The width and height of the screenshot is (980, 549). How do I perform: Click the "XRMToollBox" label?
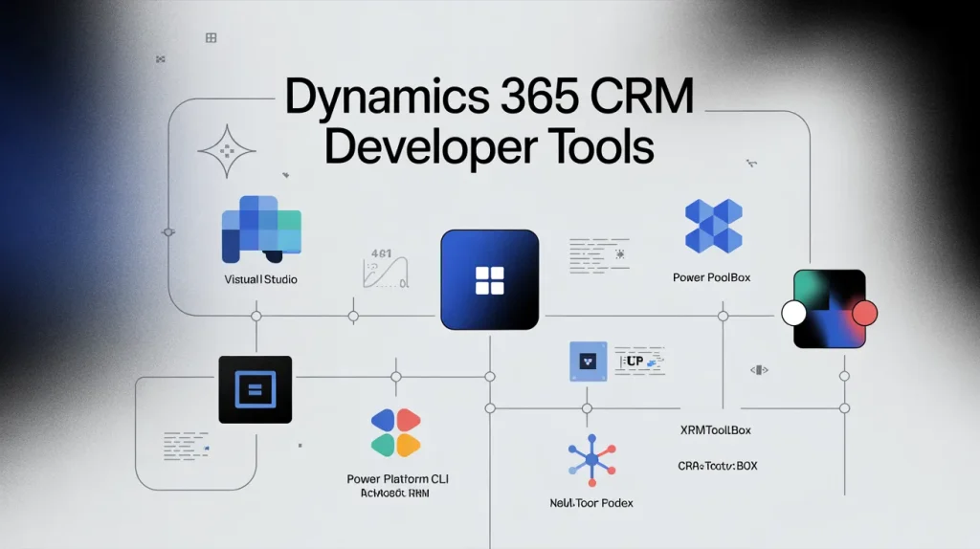point(716,430)
